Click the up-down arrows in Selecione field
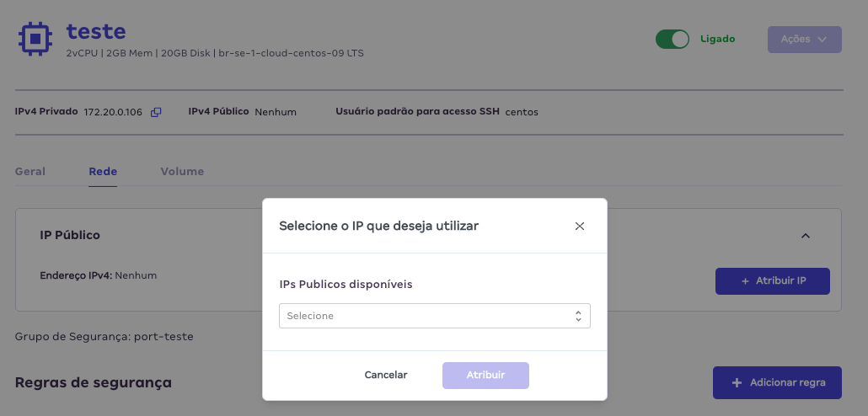Screen dimensions: 868x416 coord(578,316)
